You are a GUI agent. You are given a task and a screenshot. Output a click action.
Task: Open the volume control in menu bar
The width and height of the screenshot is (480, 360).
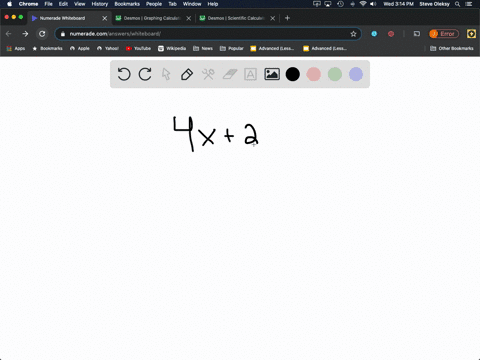(x=373, y=4)
